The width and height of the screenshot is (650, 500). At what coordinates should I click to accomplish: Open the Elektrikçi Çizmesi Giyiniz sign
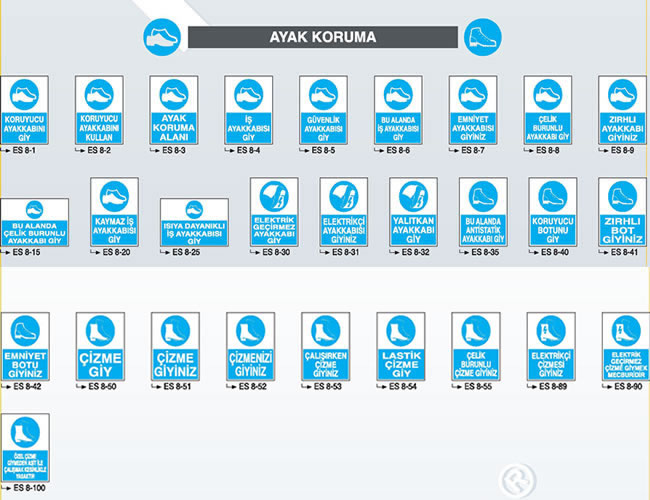pos(551,346)
